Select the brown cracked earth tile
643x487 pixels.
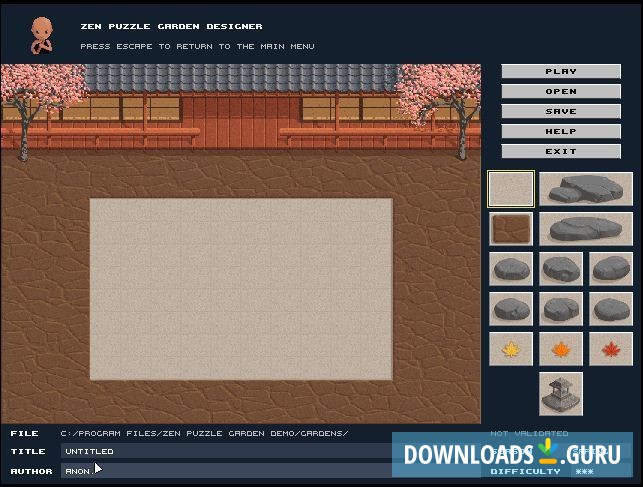tap(511, 229)
